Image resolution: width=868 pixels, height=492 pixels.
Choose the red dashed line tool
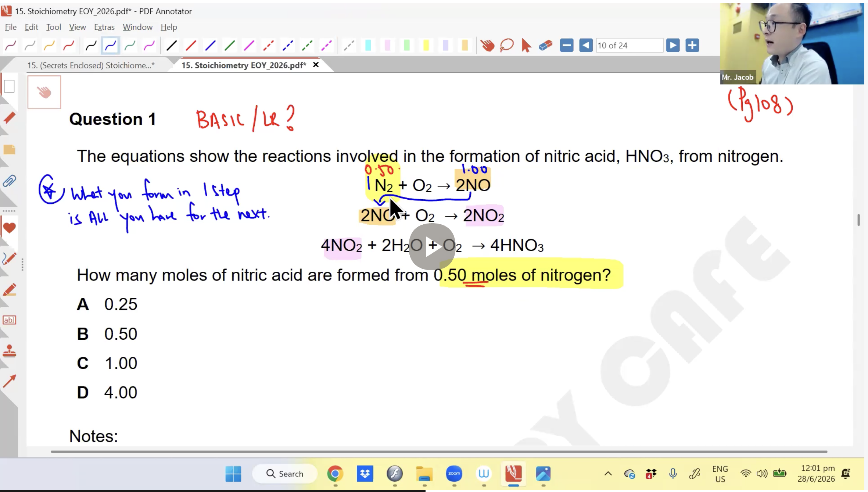point(269,46)
